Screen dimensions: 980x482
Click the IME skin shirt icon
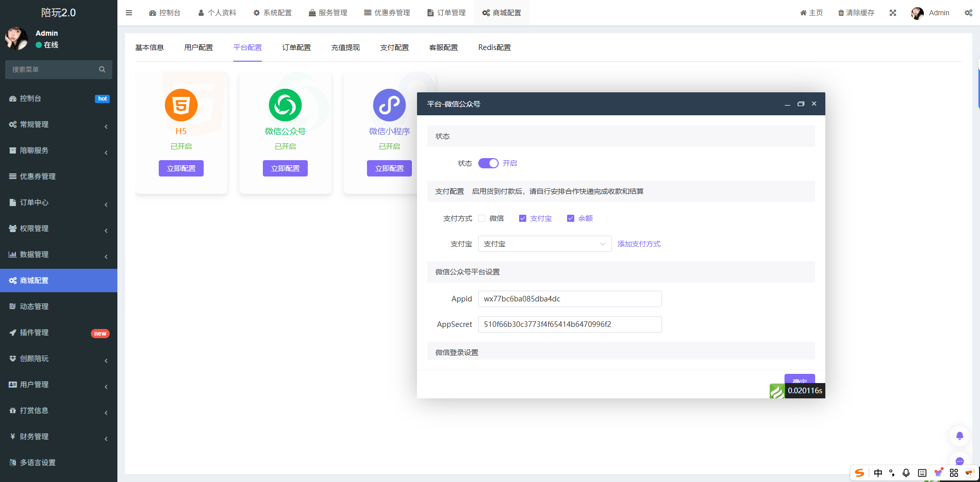tap(938, 473)
